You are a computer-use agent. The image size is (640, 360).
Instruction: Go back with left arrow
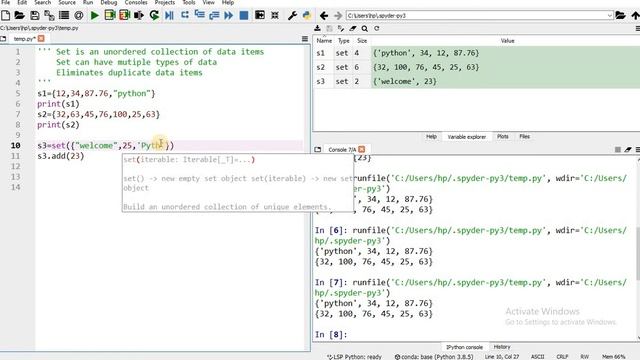tap(324, 16)
